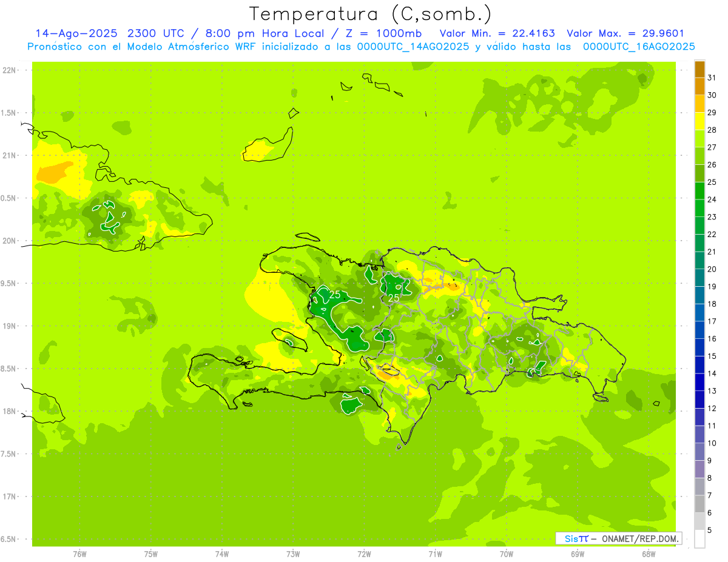Click the '31' colorbar label
This screenshot has width=728, height=562.
[x=712, y=78]
